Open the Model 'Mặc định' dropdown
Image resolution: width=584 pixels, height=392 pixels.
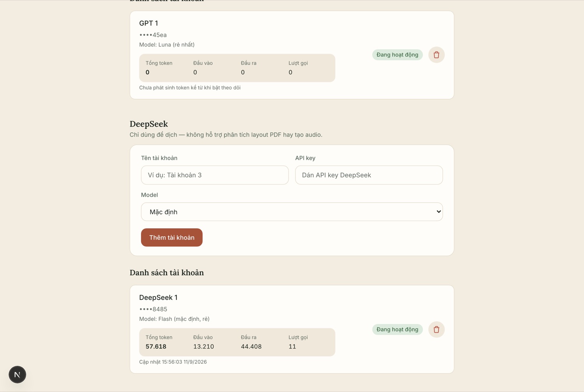coord(292,212)
